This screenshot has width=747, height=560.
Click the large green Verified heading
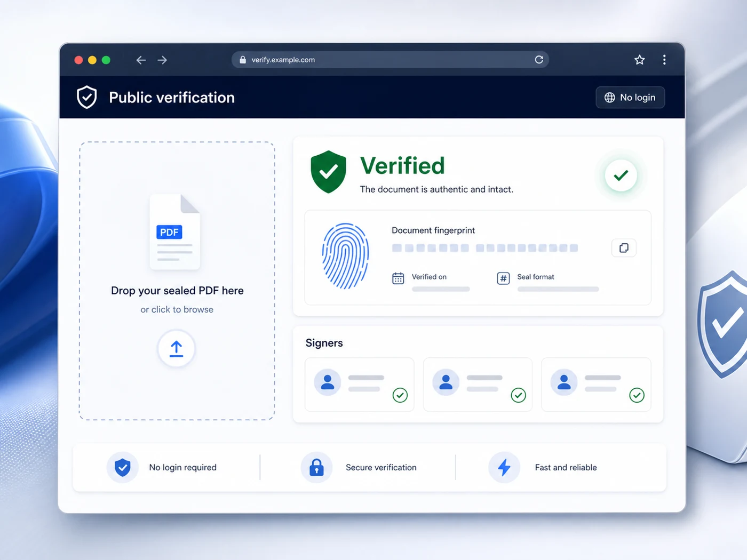click(402, 166)
